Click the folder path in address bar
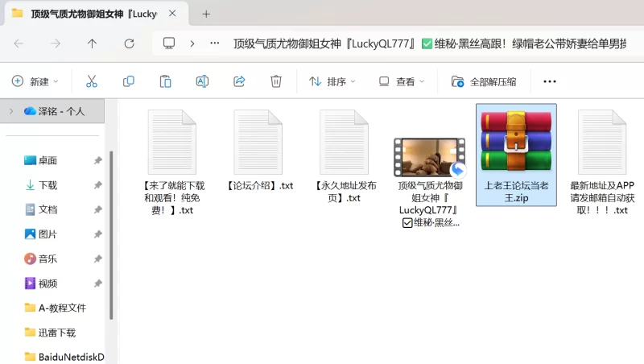644x364 pixels. (430, 43)
